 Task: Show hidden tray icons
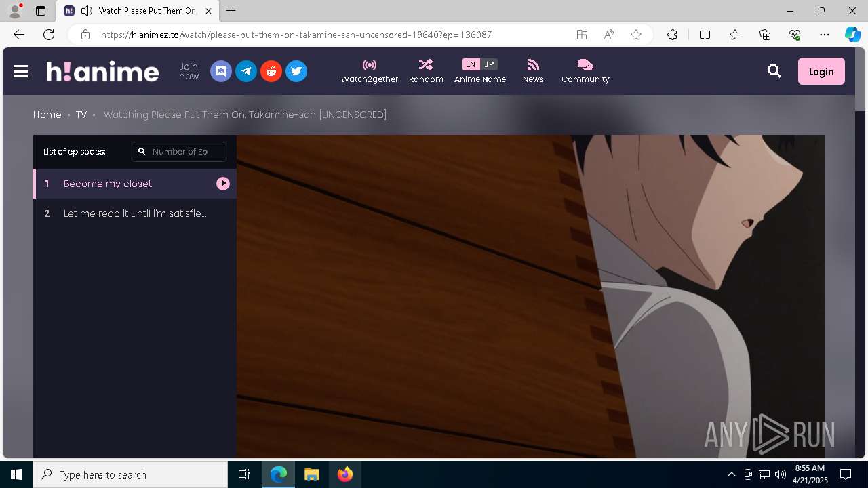[x=732, y=474]
